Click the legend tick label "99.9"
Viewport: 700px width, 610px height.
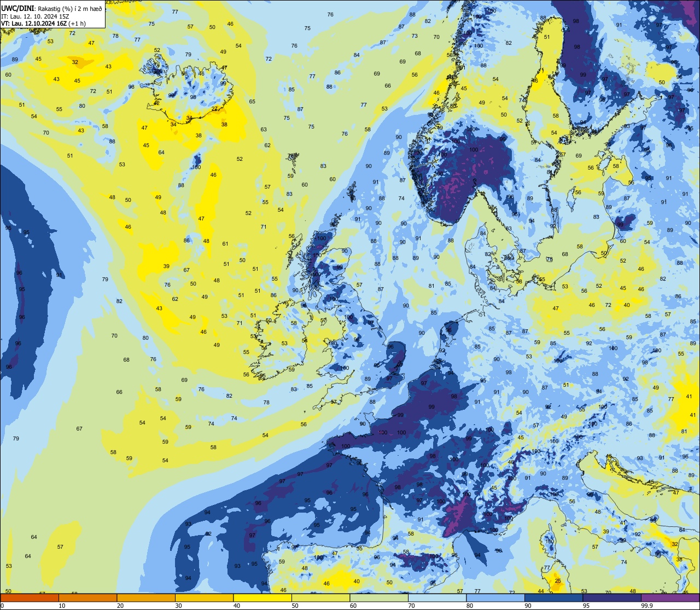(x=647, y=605)
